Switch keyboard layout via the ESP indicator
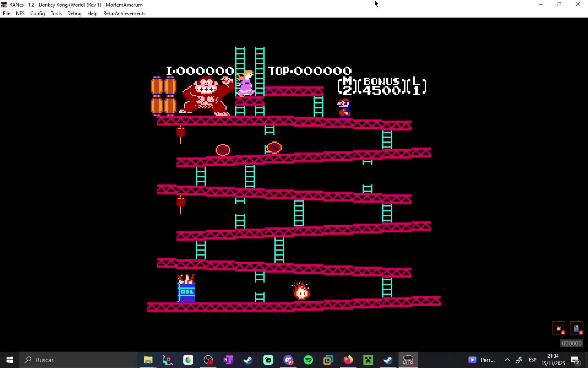The height and width of the screenshot is (368, 588). tap(532, 360)
